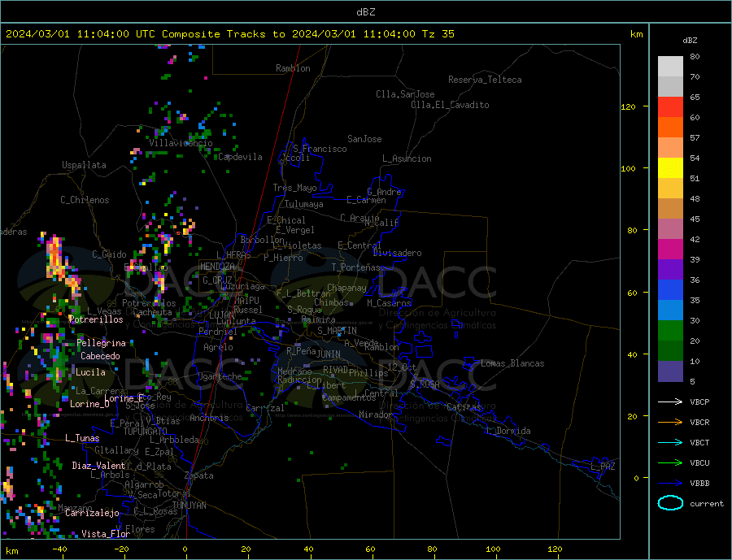Click the cyan VBCT arrow in legend

click(670, 442)
